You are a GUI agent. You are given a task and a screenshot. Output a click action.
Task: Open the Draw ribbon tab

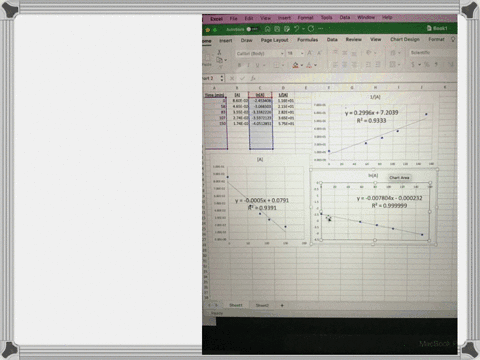247,40
